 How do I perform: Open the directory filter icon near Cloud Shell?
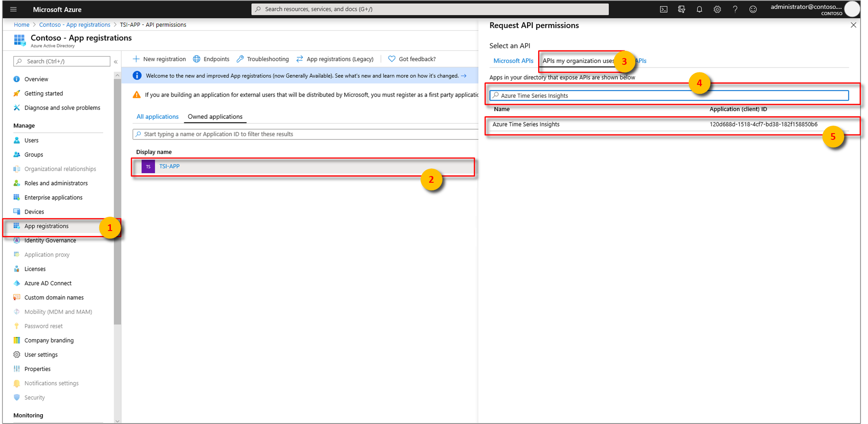(682, 9)
